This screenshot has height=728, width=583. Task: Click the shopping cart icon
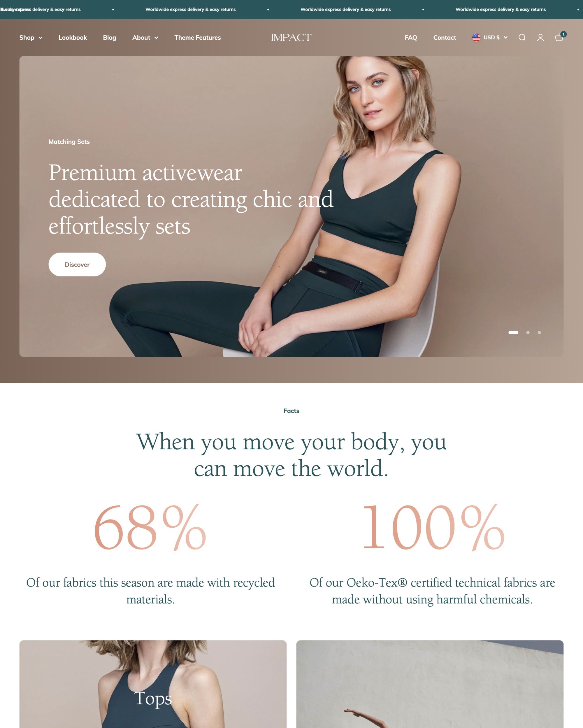[x=559, y=38]
